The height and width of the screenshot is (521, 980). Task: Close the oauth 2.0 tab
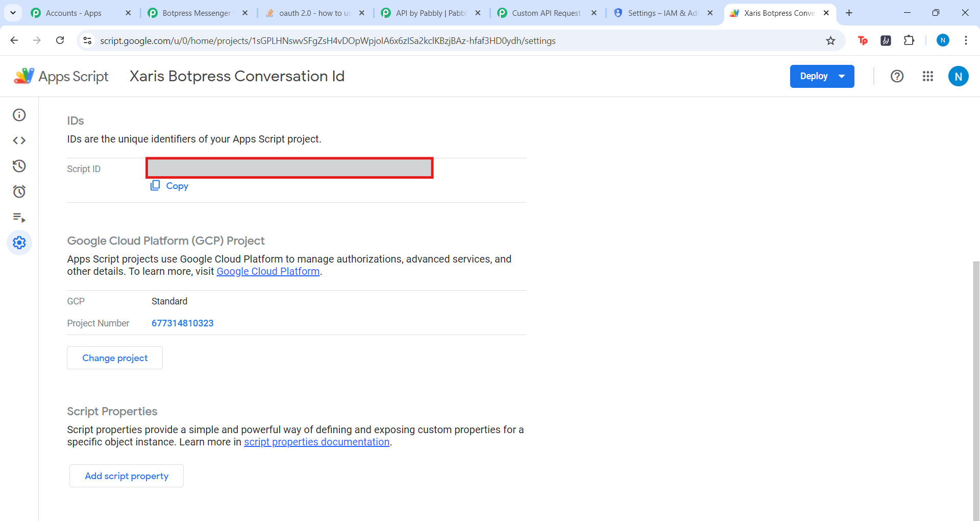coord(361,13)
